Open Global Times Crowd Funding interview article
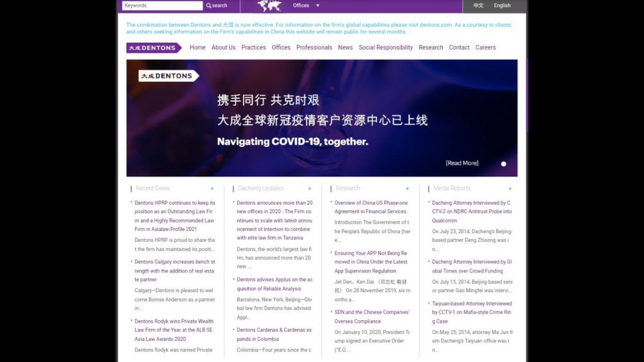This screenshot has height=362, width=644. click(x=472, y=267)
